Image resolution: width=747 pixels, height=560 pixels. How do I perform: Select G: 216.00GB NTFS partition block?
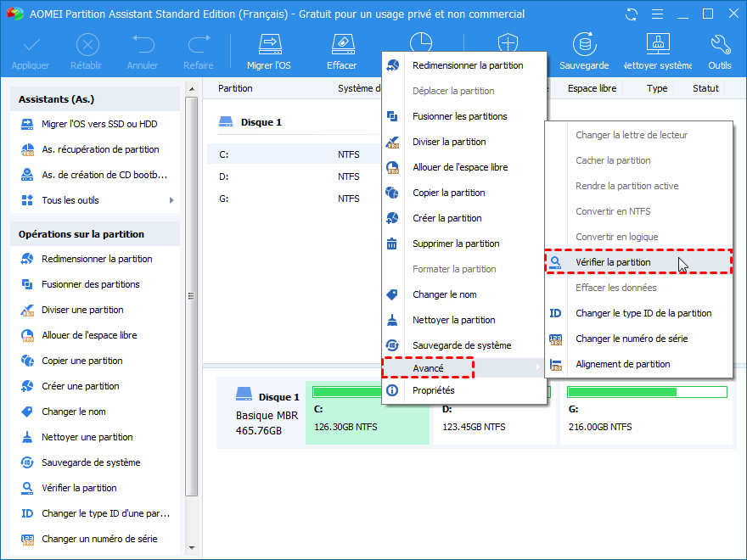click(646, 412)
